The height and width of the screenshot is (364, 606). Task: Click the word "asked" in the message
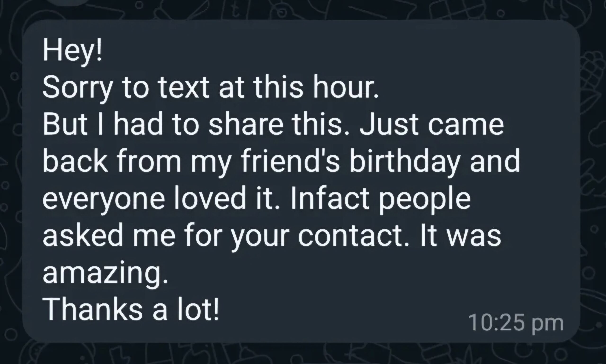click(83, 236)
